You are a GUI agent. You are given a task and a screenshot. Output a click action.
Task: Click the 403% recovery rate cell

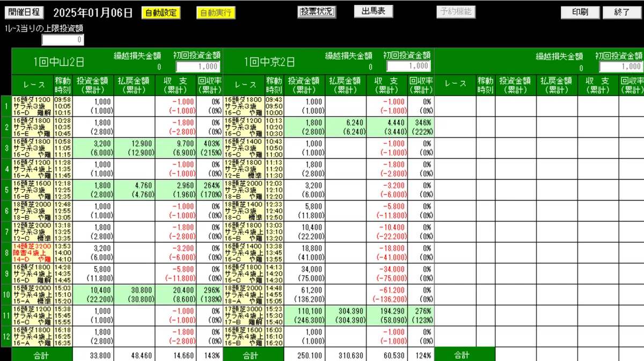(209, 148)
